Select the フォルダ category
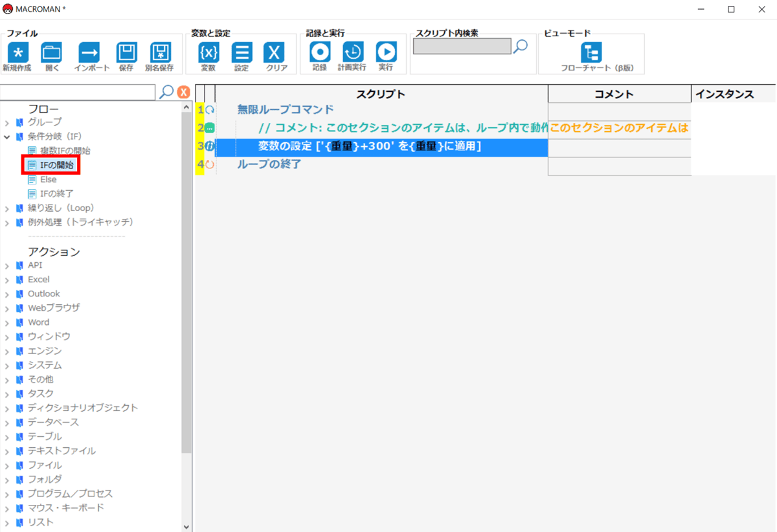The image size is (777, 532). click(45, 479)
